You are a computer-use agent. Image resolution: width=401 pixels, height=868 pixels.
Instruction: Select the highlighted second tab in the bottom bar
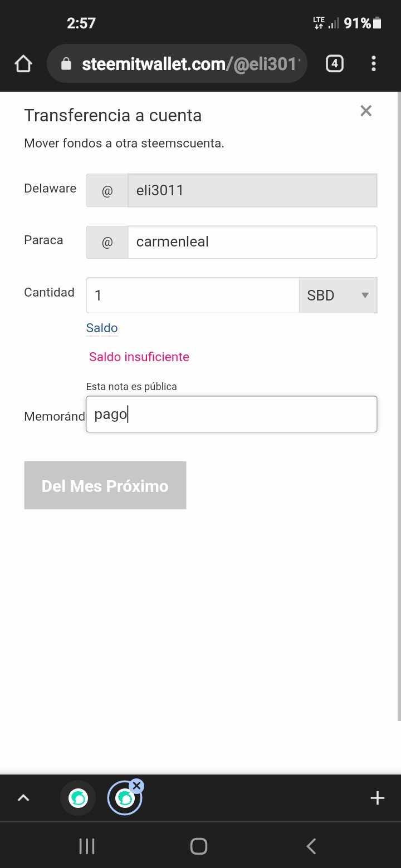(124, 800)
